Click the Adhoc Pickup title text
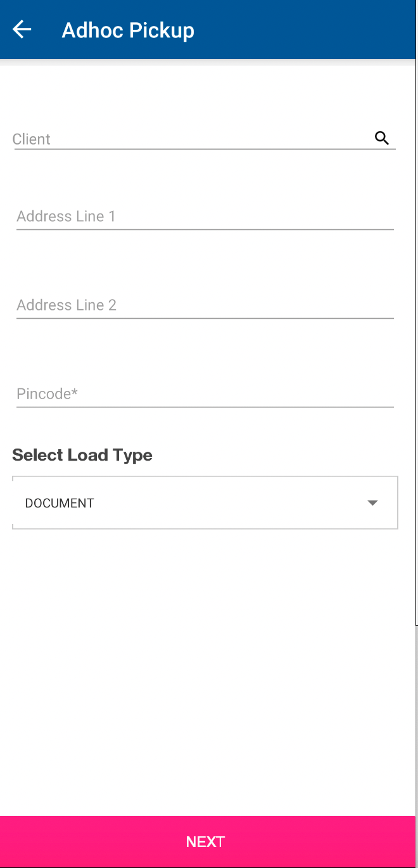 click(x=128, y=30)
